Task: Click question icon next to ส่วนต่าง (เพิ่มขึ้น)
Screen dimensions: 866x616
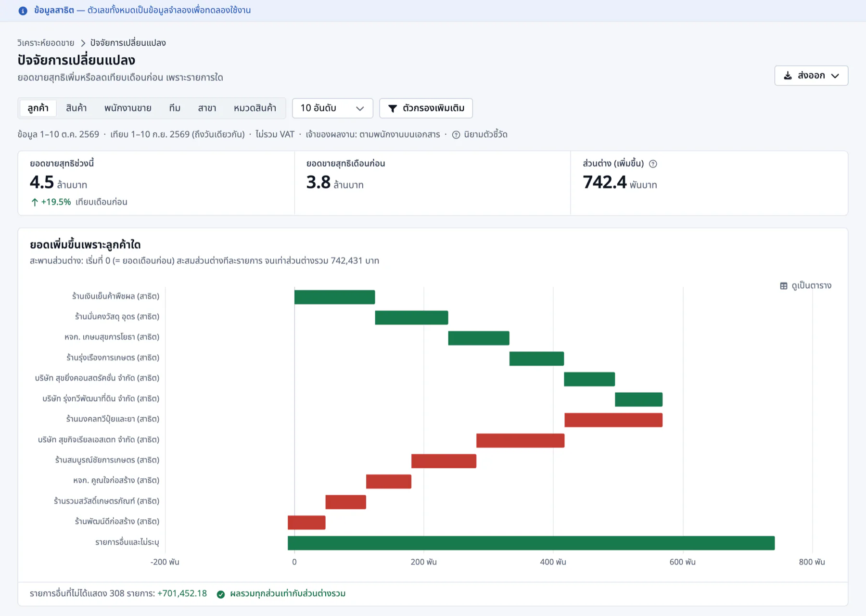Action: (x=653, y=164)
